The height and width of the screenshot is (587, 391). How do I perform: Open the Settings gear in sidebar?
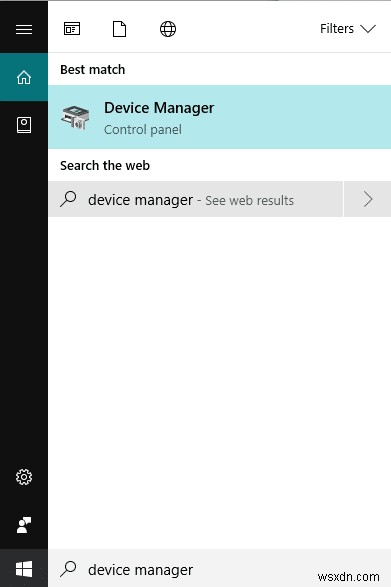point(24,477)
